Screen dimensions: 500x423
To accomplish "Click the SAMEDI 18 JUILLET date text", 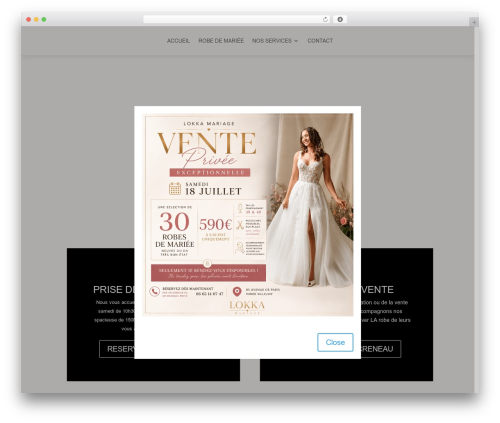I will coord(213,189).
